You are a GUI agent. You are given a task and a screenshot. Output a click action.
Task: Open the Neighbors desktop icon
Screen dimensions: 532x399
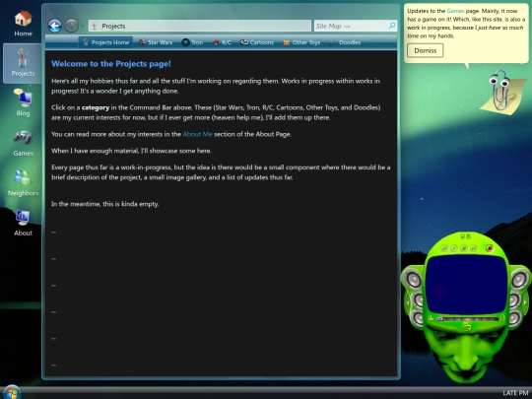pyautogui.click(x=23, y=182)
